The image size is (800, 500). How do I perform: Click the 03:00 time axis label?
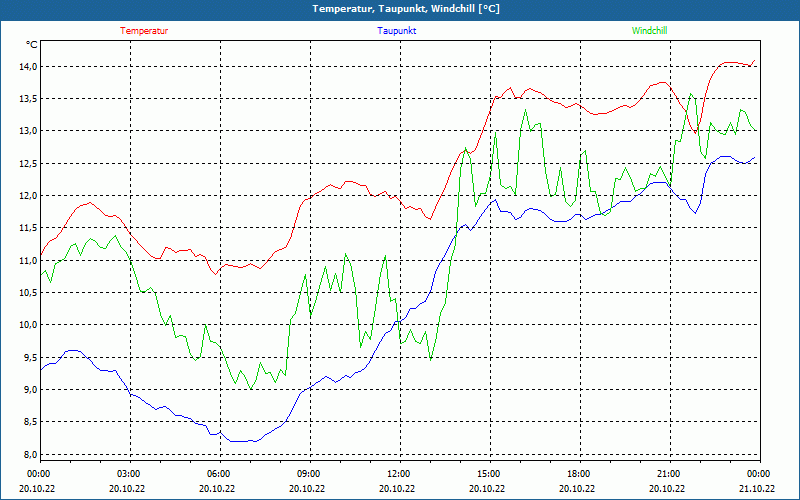point(129,474)
